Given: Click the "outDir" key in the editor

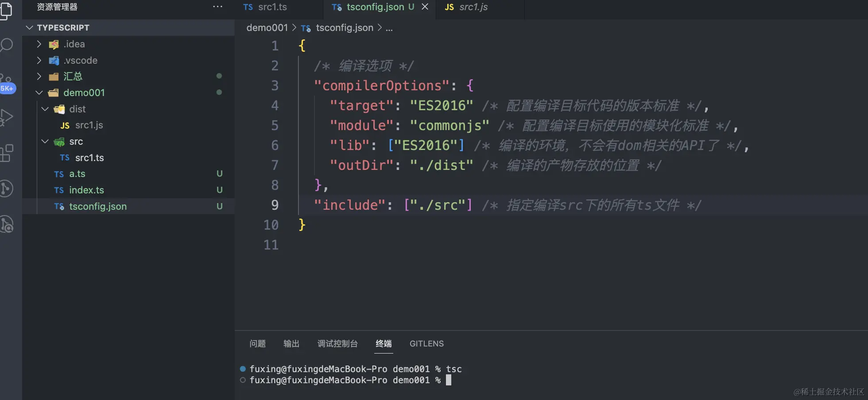Looking at the screenshot, I should (x=362, y=165).
